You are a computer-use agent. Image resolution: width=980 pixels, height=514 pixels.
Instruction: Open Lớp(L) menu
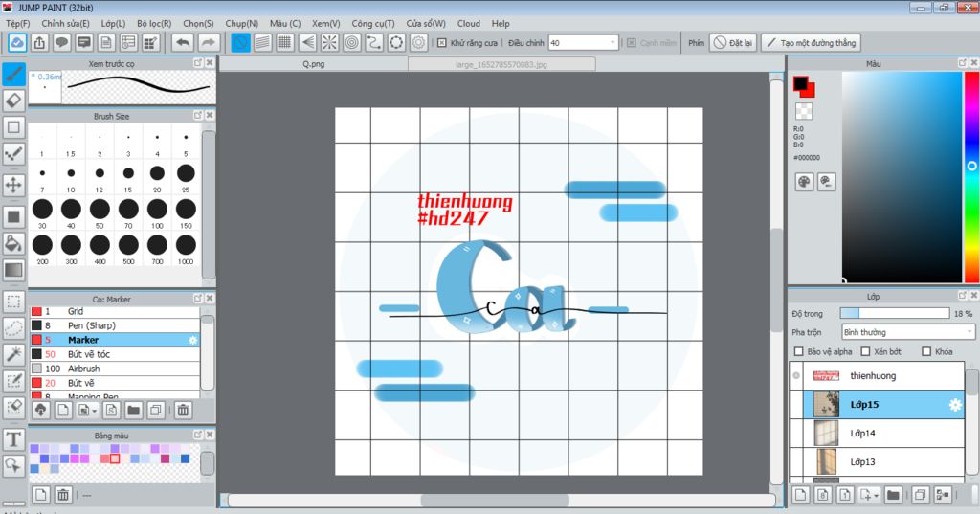point(113,23)
